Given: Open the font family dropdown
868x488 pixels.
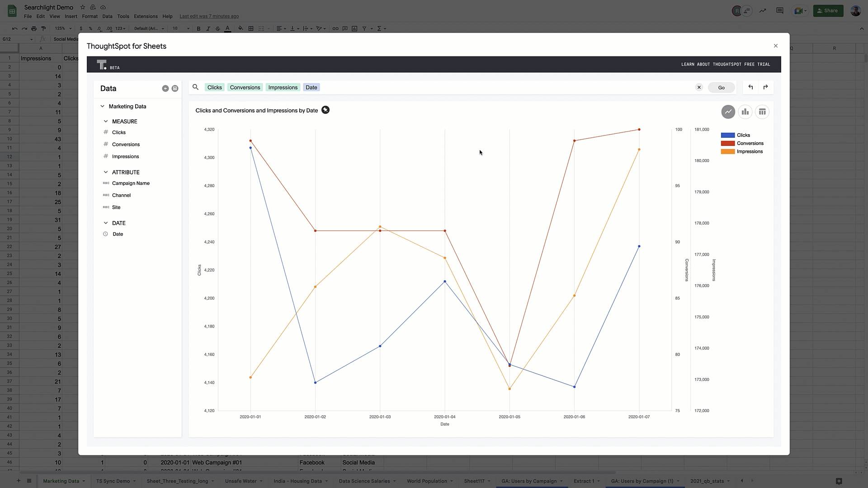Looking at the screenshot, I should pyautogui.click(x=149, y=28).
